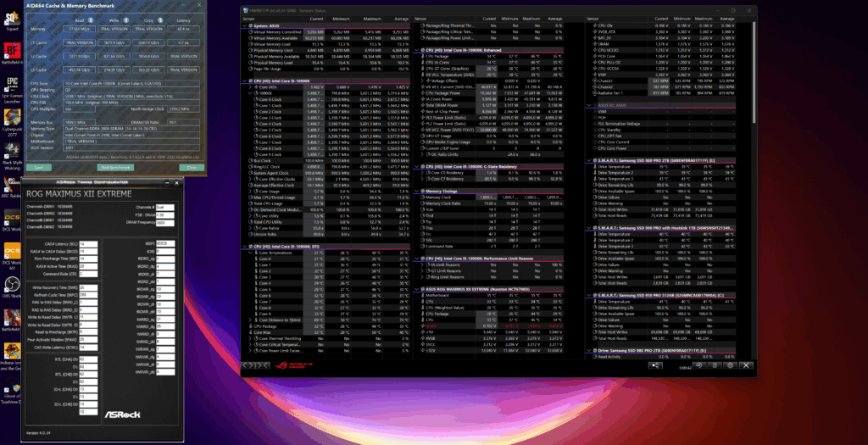Open the ARC Raiders desktop icon
This screenshot has height=445, width=868.
[x=12, y=186]
